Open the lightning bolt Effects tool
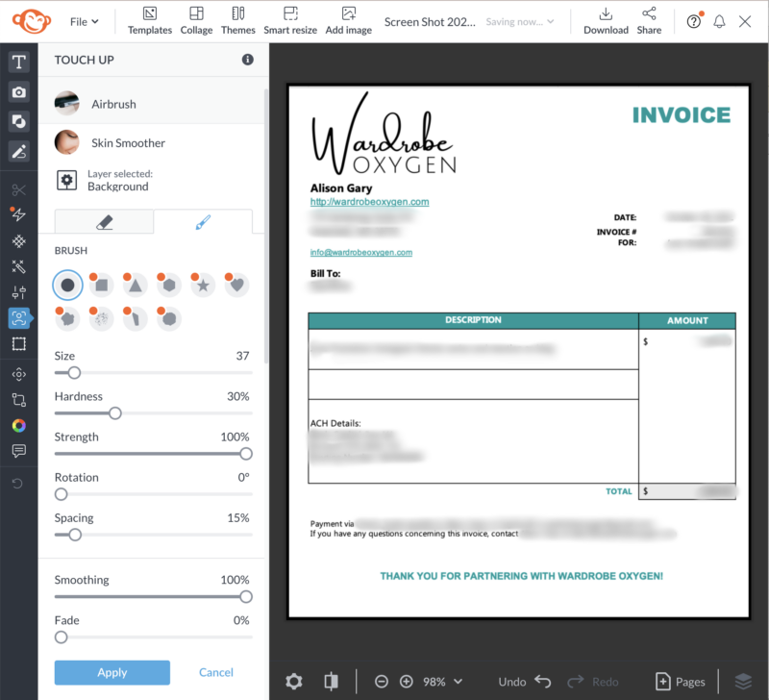The image size is (769, 700). coord(18,214)
